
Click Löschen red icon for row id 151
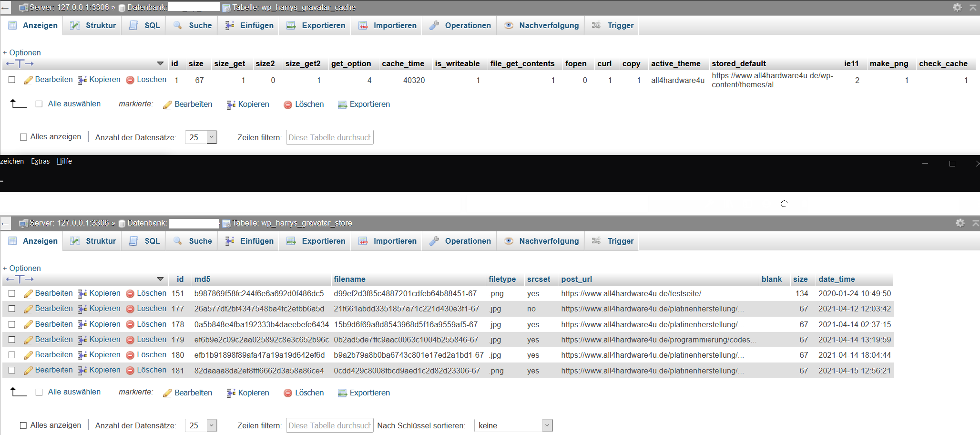tap(130, 294)
